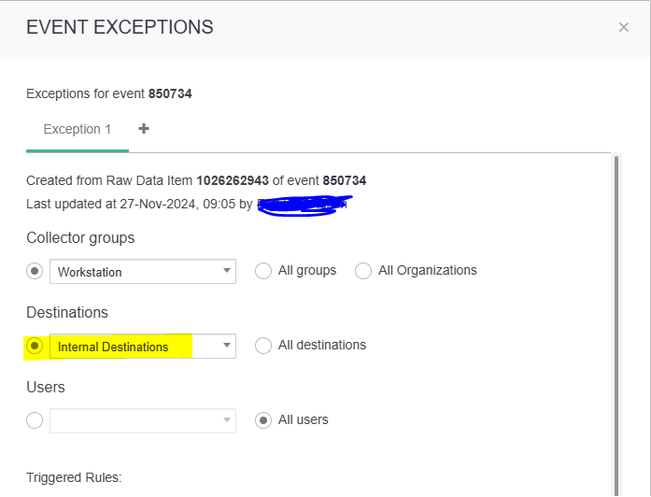The width and height of the screenshot is (651, 497).
Task: Open the Workstation collector groups dropdown
Action: coord(227,271)
